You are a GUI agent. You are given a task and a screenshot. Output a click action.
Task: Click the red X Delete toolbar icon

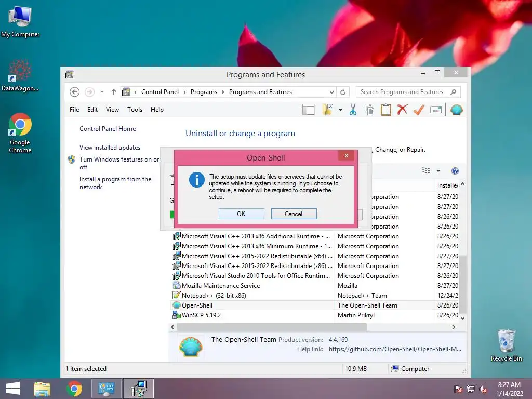pos(402,110)
